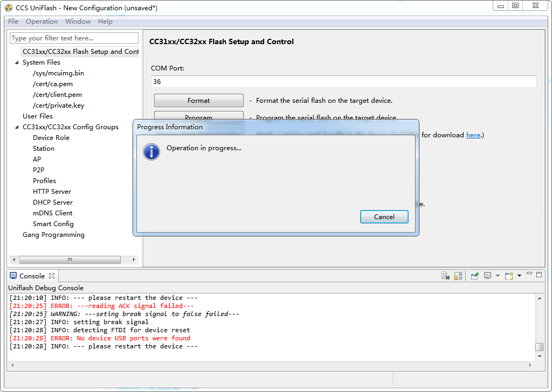This screenshot has height=392, width=552.
Task: Open the Window menu
Action: click(x=78, y=22)
